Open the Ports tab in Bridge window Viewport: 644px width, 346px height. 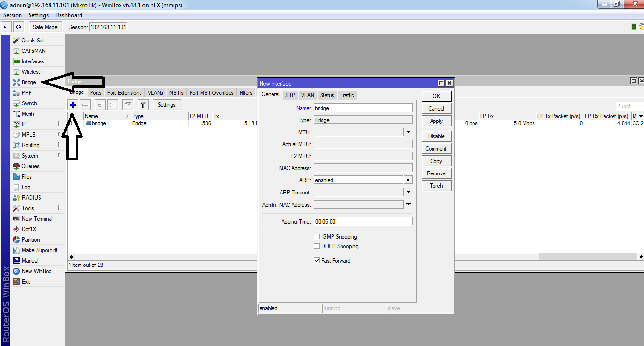pyautogui.click(x=96, y=93)
